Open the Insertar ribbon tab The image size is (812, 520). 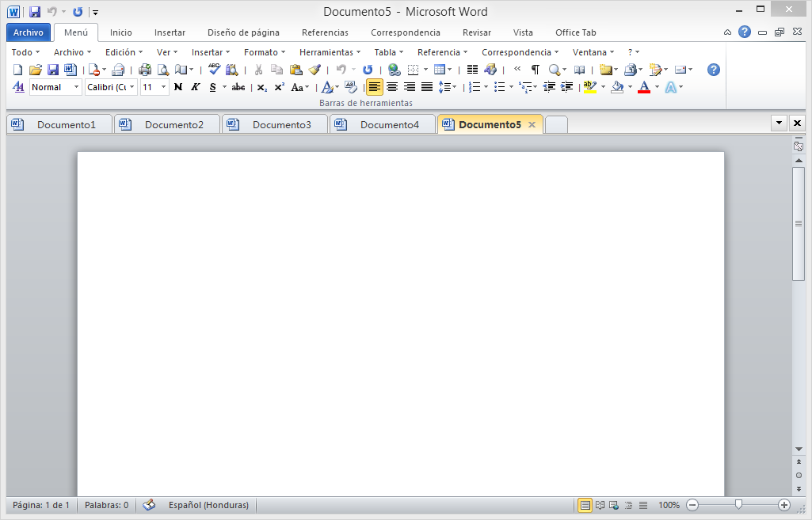[x=170, y=32]
